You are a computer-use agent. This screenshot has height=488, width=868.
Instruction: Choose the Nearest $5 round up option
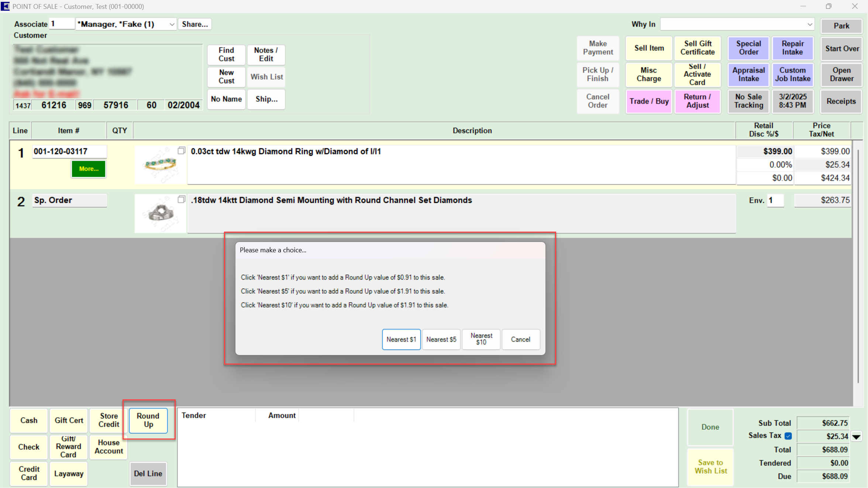[x=441, y=339]
